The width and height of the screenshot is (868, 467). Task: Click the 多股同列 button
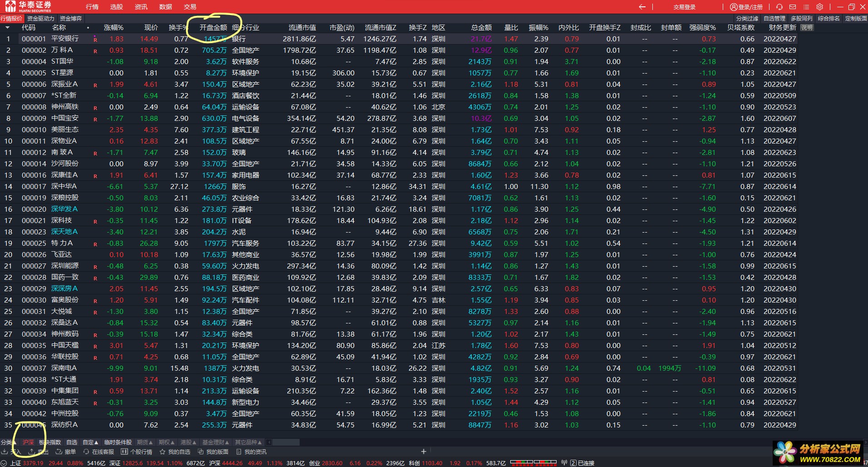[802, 19]
